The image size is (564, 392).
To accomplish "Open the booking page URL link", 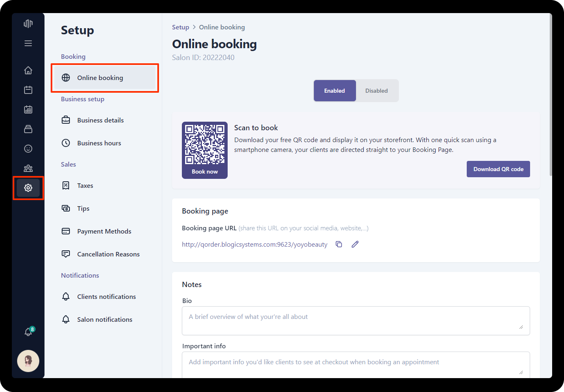I will [255, 245].
